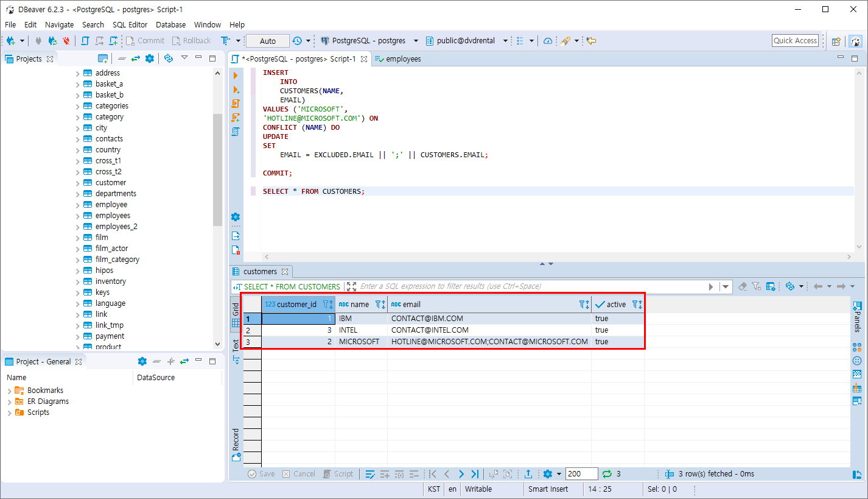Screen dimensions: 868x499
Task: Expand the Scripts folder
Action: click(x=9, y=412)
